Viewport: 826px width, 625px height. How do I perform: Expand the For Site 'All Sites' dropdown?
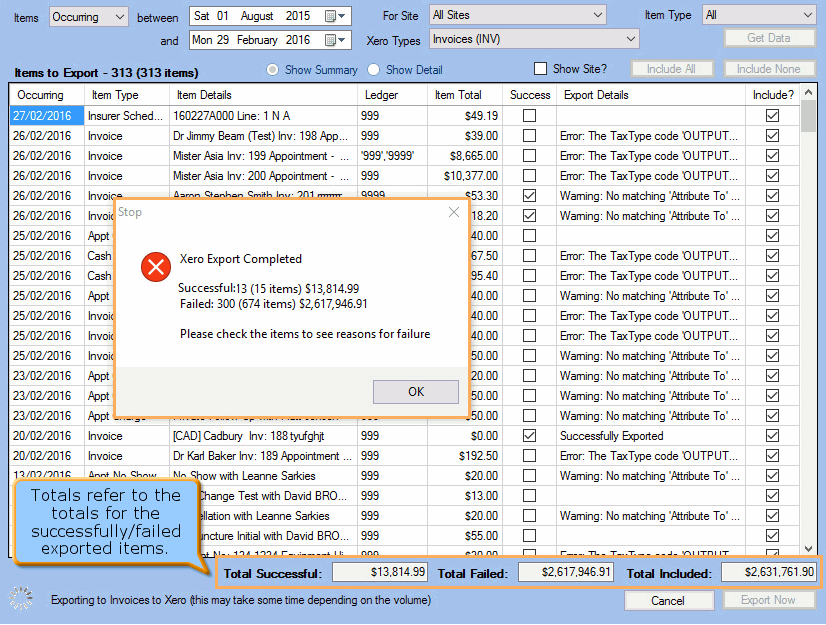click(517, 15)
